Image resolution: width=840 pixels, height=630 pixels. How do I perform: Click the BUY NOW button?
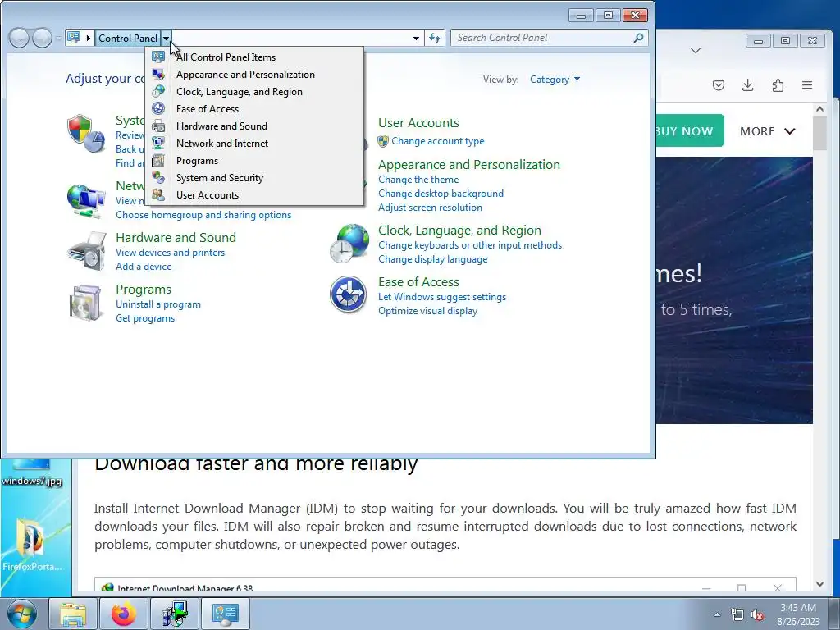689,130
